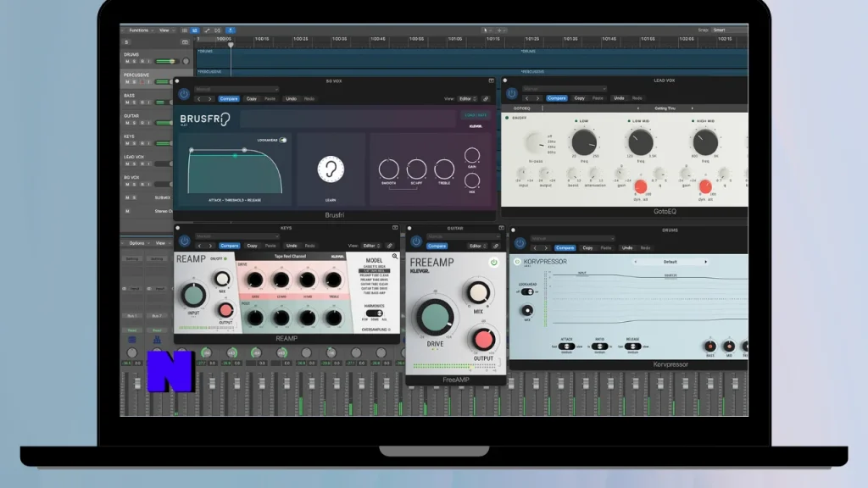The image size is (868, 488).
Task: Select next Korvpressor preset after Default
Action: [706, 262]
